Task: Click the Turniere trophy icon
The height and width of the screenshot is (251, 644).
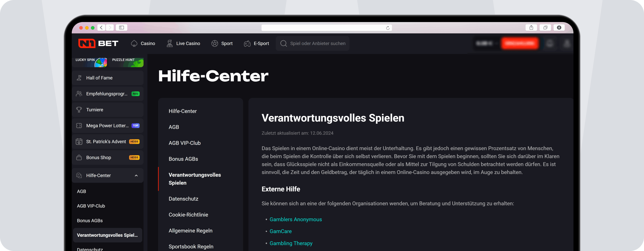Action: (x=79, y=110)
